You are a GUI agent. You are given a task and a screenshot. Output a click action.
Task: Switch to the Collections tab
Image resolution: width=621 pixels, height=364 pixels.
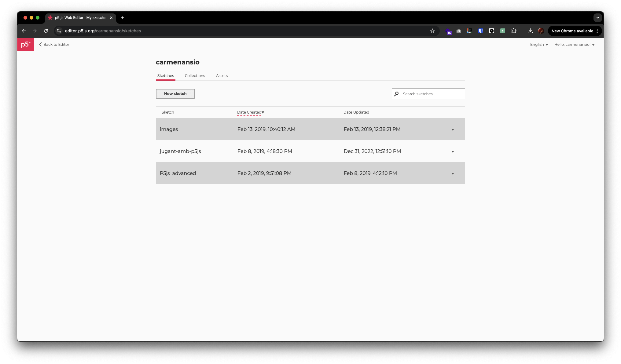tap(195, 76)
